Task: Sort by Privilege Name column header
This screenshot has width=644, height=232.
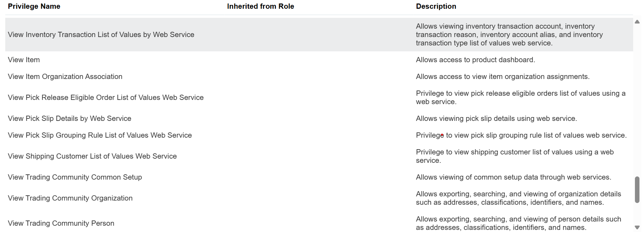Action: 34,6
